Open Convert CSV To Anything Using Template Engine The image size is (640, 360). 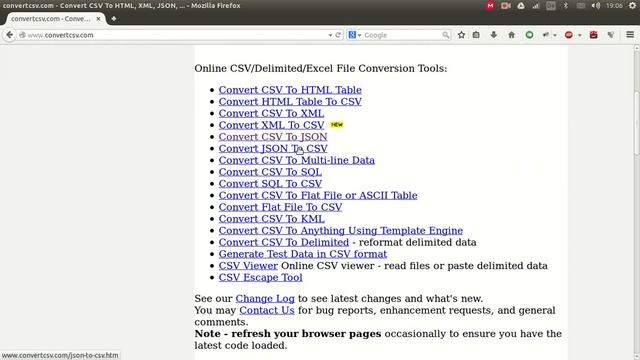(340, 231)
